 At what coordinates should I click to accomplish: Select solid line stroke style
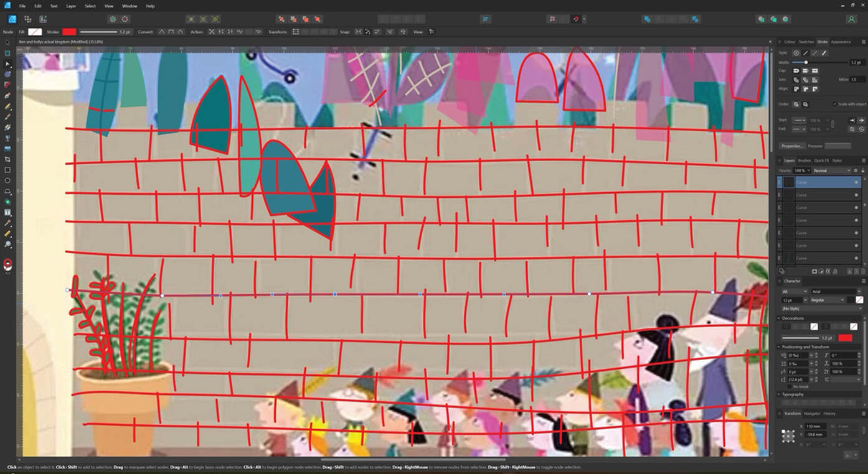click(805, 53)
